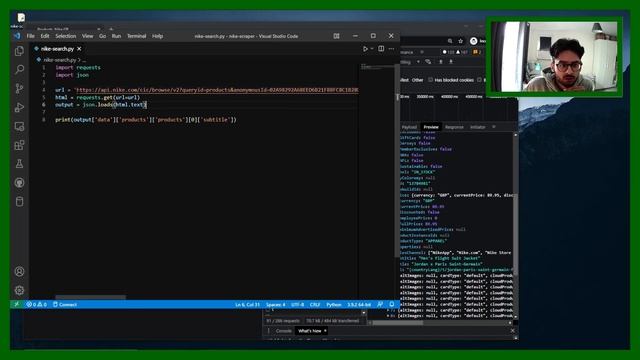Bookmark the page with star icon
This screenshot has width=640, height=360.
(x=461, y=41)
